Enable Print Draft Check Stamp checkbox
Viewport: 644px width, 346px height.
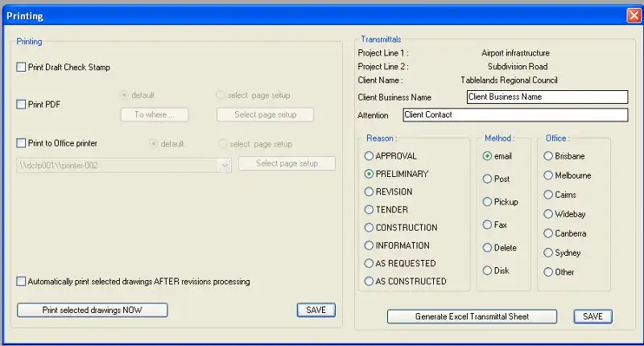coord(21,67)
